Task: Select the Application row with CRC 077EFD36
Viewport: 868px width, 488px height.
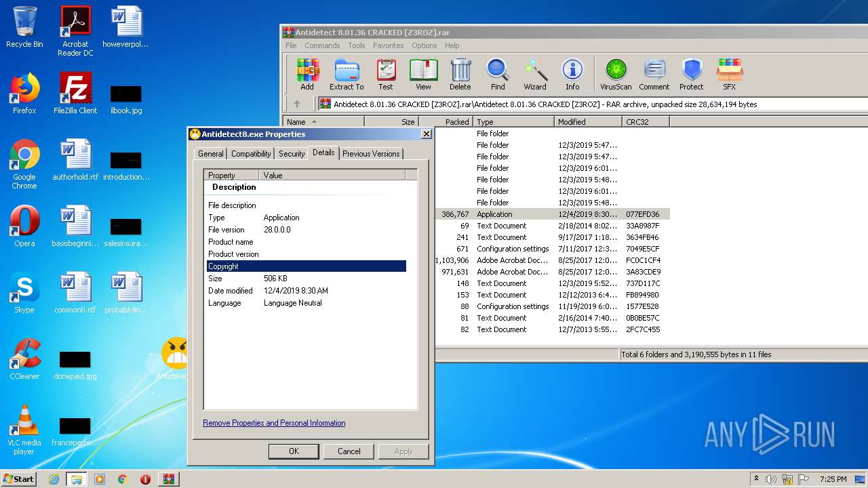Action: (x=552, y=214)
